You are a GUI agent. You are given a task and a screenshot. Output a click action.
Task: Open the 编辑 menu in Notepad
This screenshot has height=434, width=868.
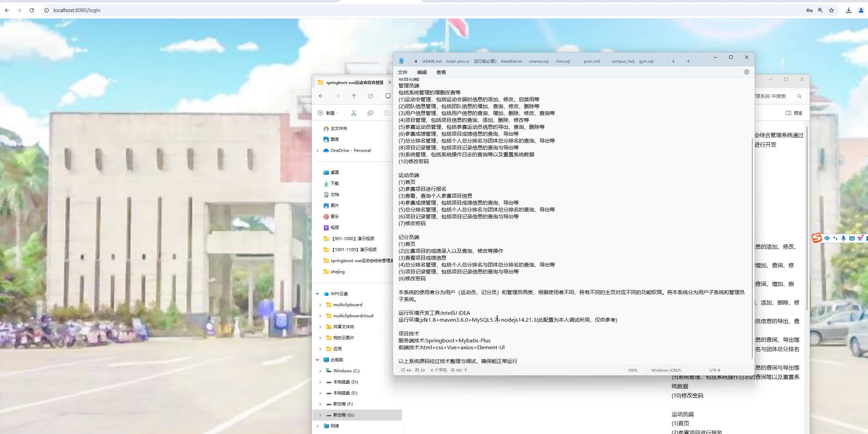tap(422, 72)
